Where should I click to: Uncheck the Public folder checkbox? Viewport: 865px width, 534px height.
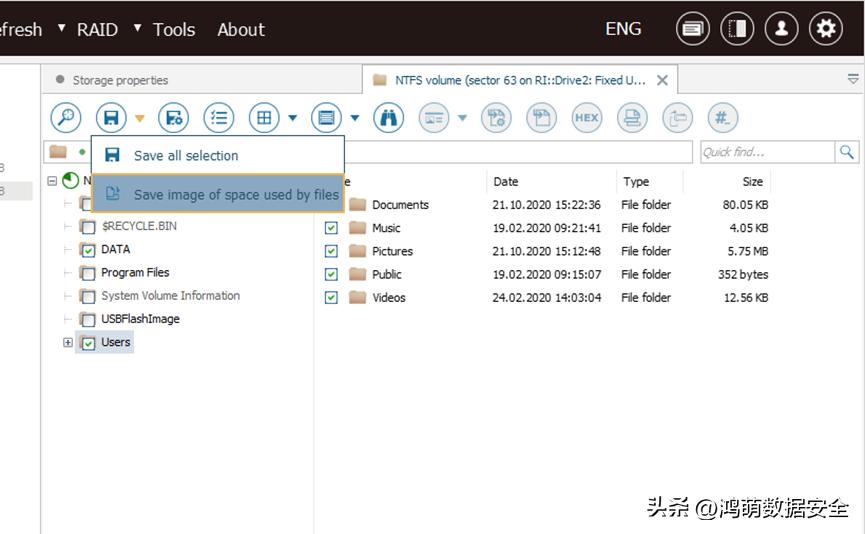point(331,274)
